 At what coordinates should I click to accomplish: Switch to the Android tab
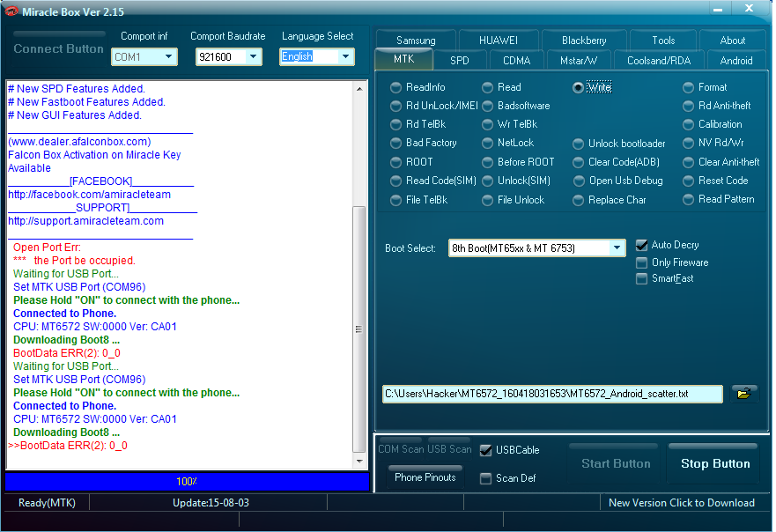point(735,61)
